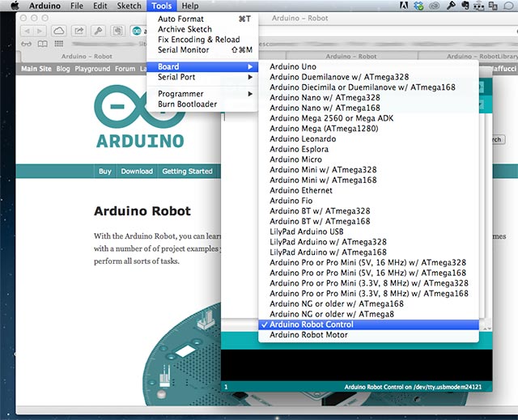Click the translate icon in the menu bar
Image resolution: width=518 pixels, height=420 pixels.
(x=493, y=6)
